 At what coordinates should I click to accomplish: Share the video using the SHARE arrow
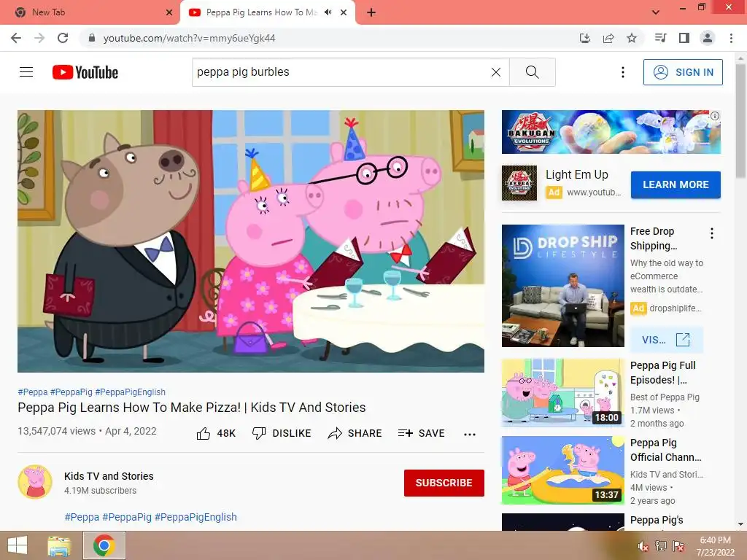(x=355, y=433)
